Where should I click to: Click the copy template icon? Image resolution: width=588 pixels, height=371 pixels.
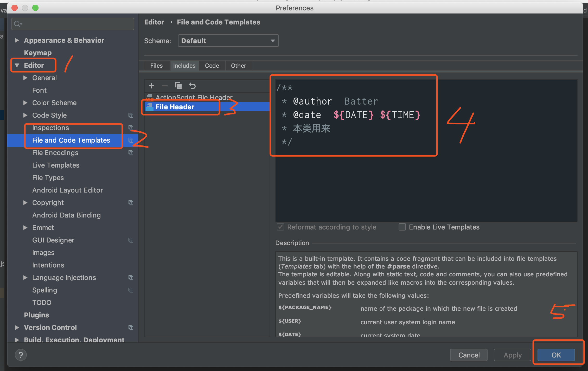point(178,86)
